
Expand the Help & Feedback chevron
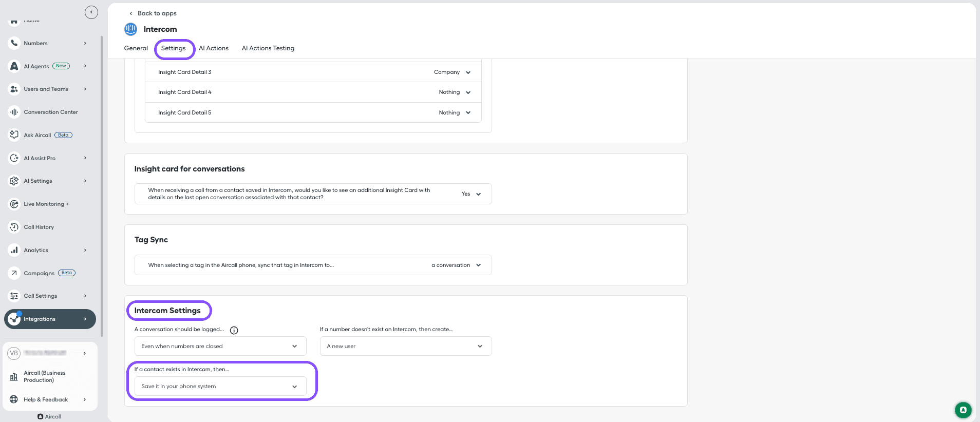point(85,399)
